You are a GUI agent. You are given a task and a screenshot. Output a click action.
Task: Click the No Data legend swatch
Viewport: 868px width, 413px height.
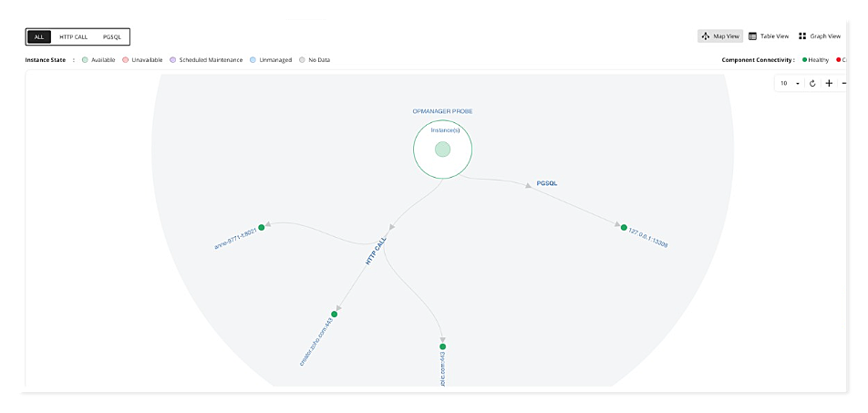(302, 60)
